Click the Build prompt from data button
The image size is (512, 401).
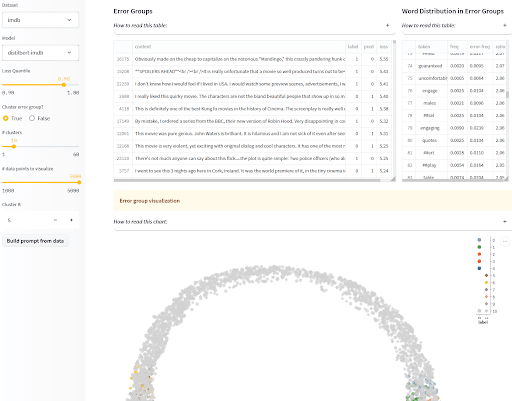coord(35,241)
